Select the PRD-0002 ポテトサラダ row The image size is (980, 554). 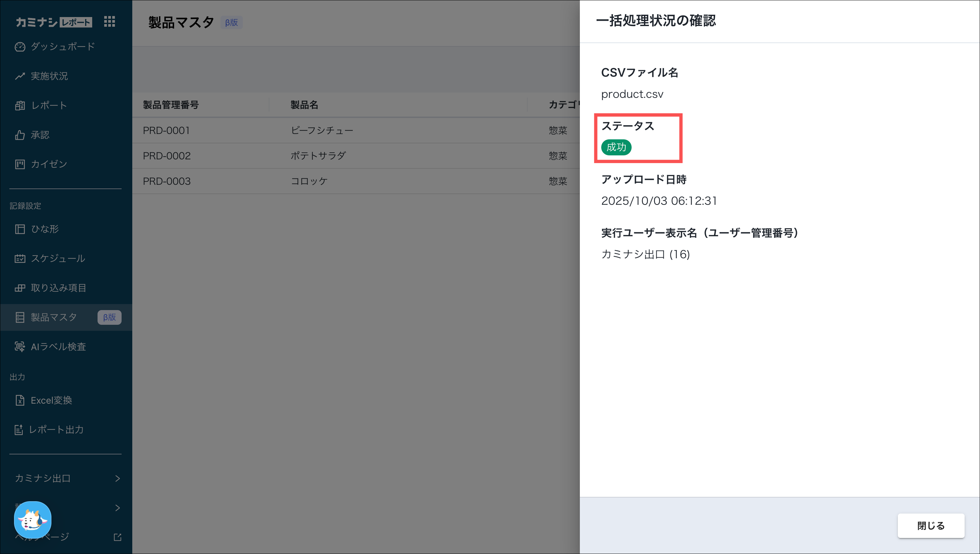(x=318, y=156)
